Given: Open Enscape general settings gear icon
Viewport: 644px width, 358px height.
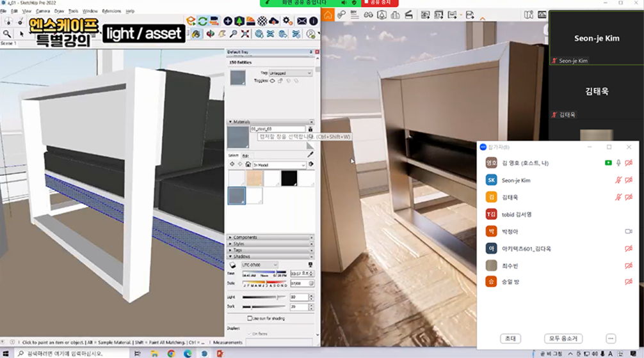Looking at the screenshot, I should pyautogui.click(x=287, y=21).
